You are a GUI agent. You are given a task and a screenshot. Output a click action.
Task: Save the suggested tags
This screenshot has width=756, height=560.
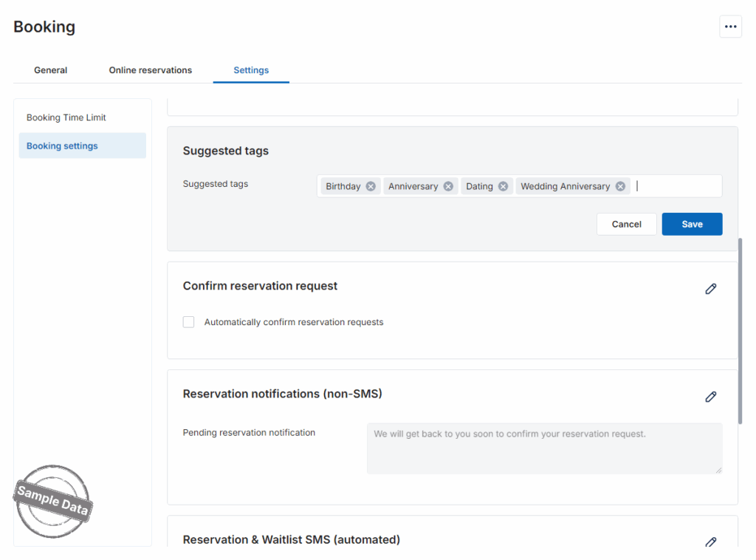[692, 224]
